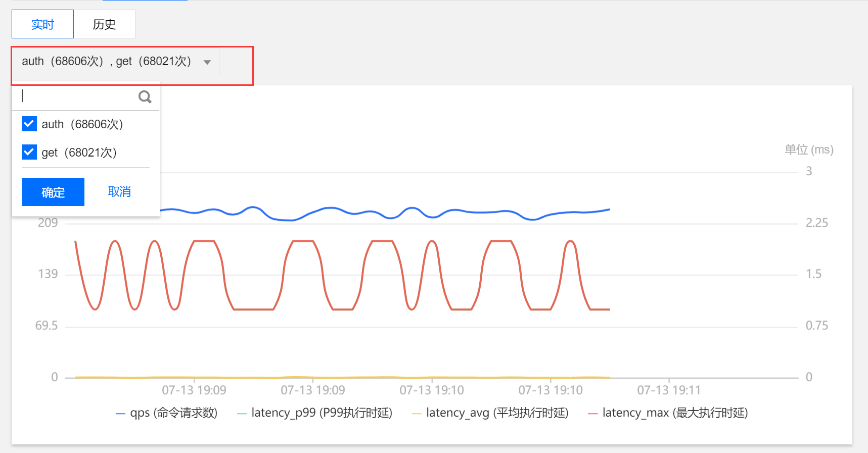868x453 pixels.
Task: Click the qps (命令请求数) legend label
Action: click(173, 413)
